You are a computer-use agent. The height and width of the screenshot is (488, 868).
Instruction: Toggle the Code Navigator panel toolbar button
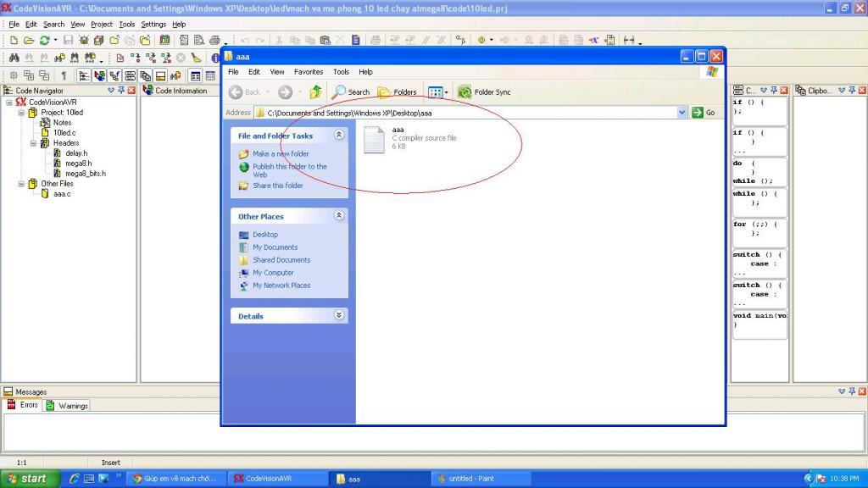point(84,75)
